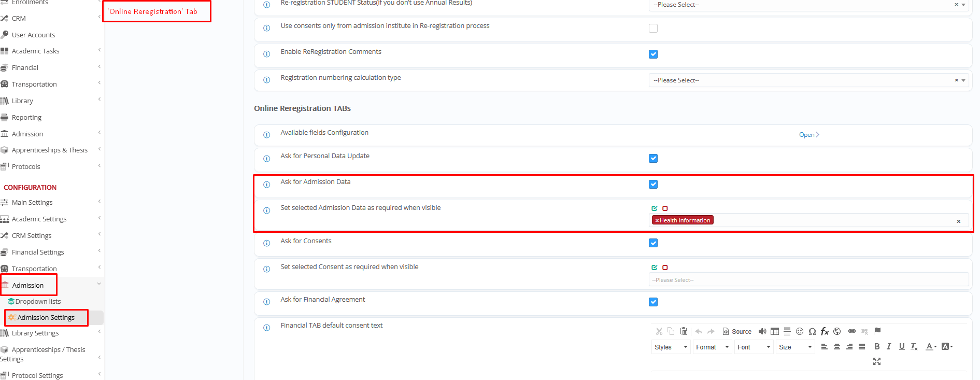Insert a smiley into the editor
Image resolution: width=980 pixels, height=380 pixels.
pos(800,331)
